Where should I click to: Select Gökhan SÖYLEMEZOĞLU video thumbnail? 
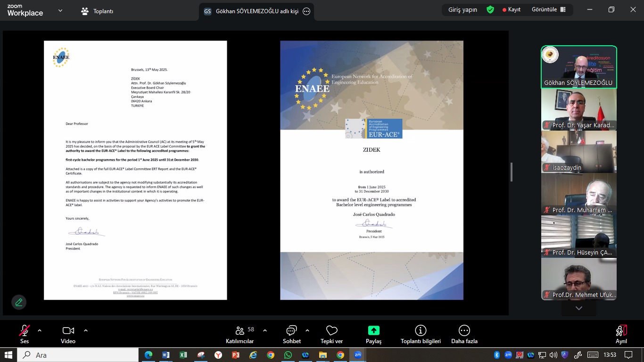(578, 67)
